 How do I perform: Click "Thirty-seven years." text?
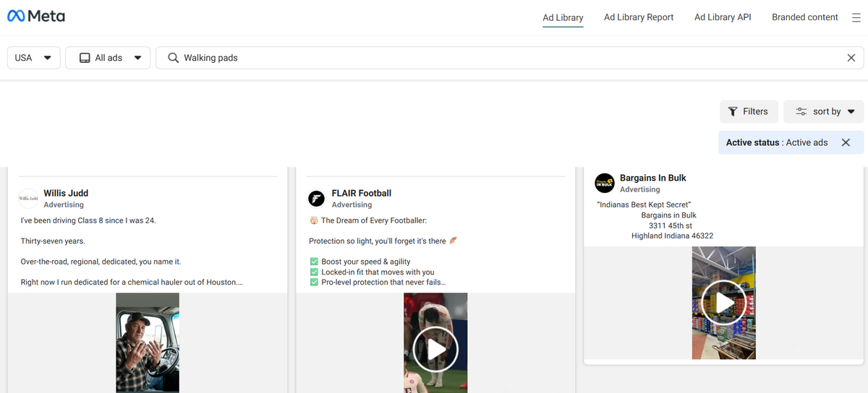coord(53,241)
